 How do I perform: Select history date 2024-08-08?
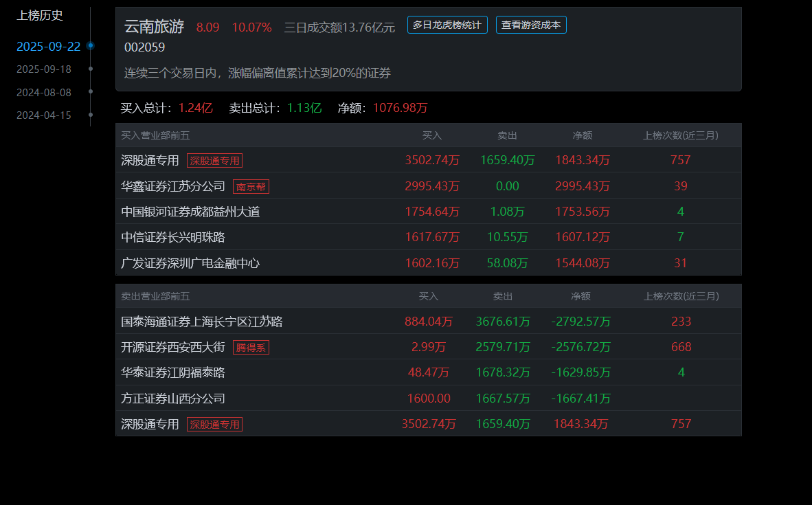(x=44, y=93)
